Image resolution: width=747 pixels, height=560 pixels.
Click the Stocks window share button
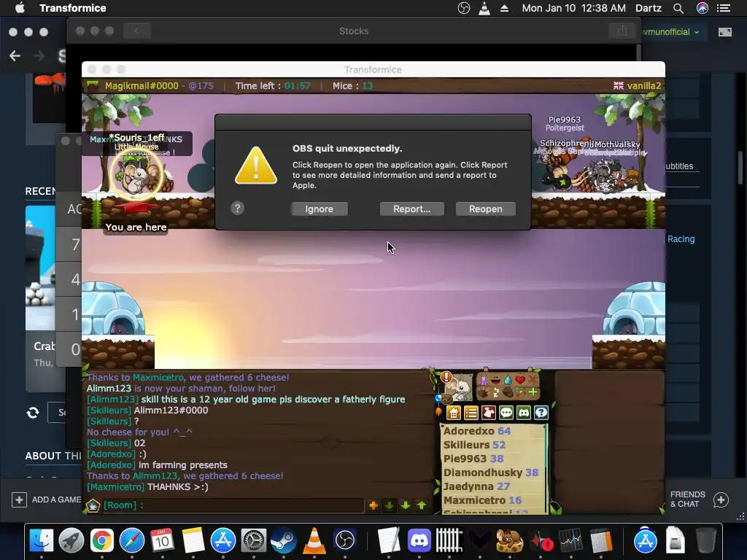click(x=622, y=31)
